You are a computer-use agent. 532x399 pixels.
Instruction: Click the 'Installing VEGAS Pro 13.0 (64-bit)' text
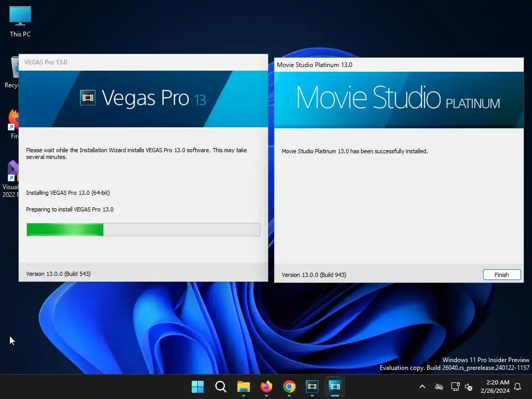tap(68, 193)
